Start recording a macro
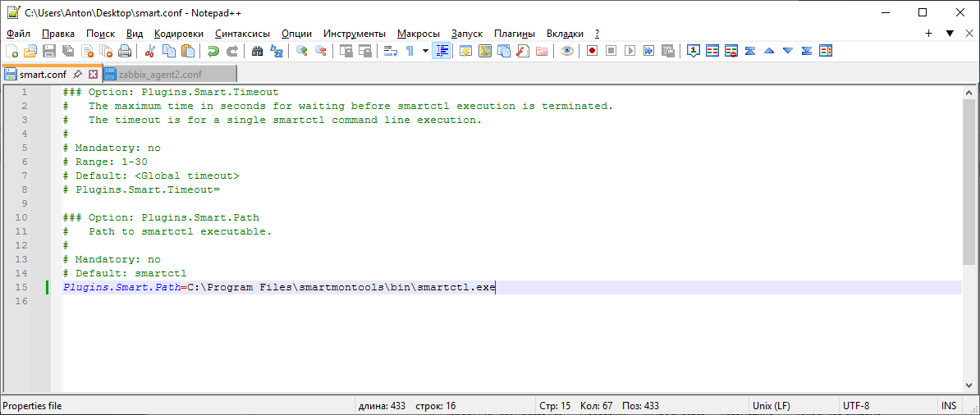This screenshot has height=415, width=980. point(592,51)
